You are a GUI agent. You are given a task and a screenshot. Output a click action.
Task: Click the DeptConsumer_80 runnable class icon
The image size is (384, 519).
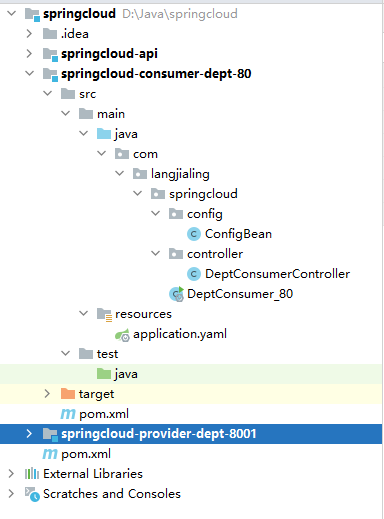click(x=176, y=294)
